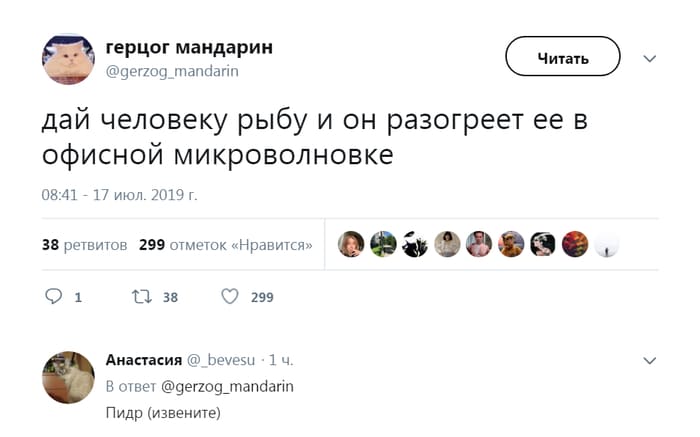The width and height of the screenshot is (700, 437).
Task: Click the @gerzog_mandarin handle under the name
Action: click(x=172, y=71)
